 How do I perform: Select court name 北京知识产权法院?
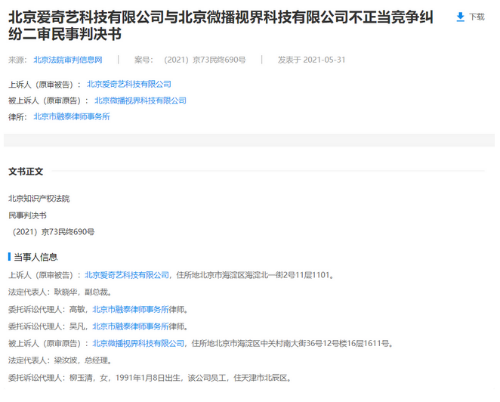tap(39, 199)
